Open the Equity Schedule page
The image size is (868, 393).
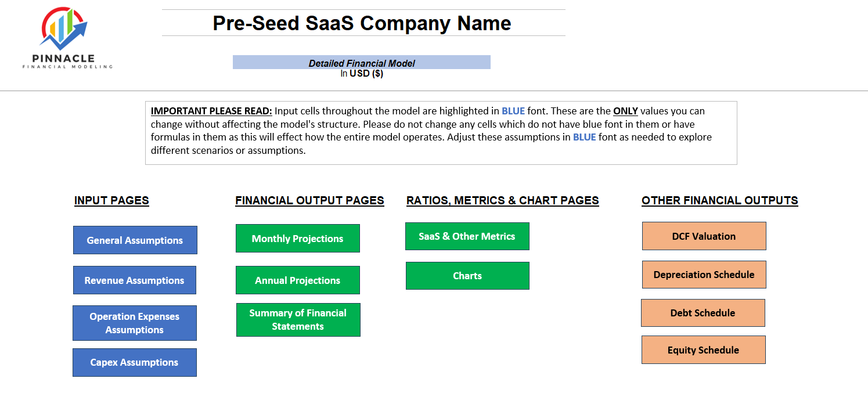pyautogui.click(x=703, y=349)
